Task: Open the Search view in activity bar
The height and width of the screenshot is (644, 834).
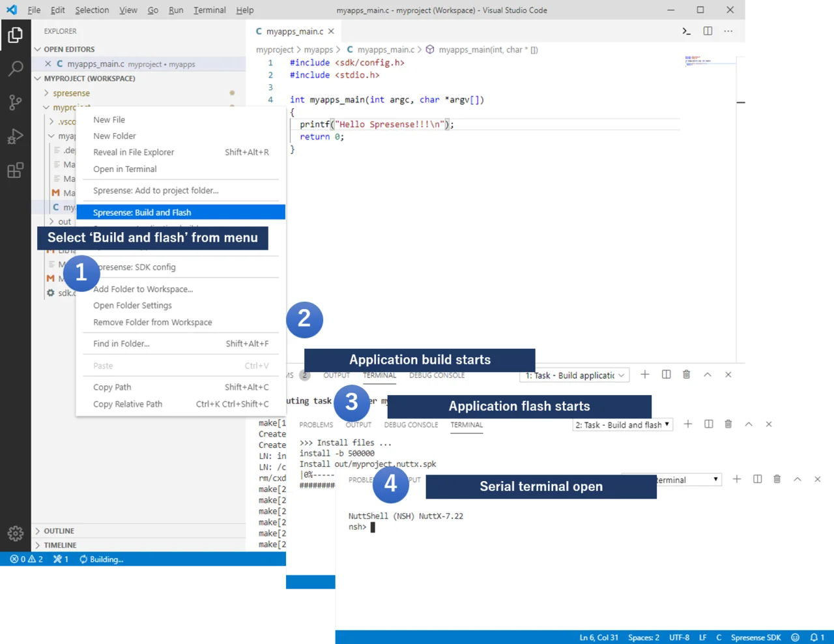Action: [x=15, y=68]
